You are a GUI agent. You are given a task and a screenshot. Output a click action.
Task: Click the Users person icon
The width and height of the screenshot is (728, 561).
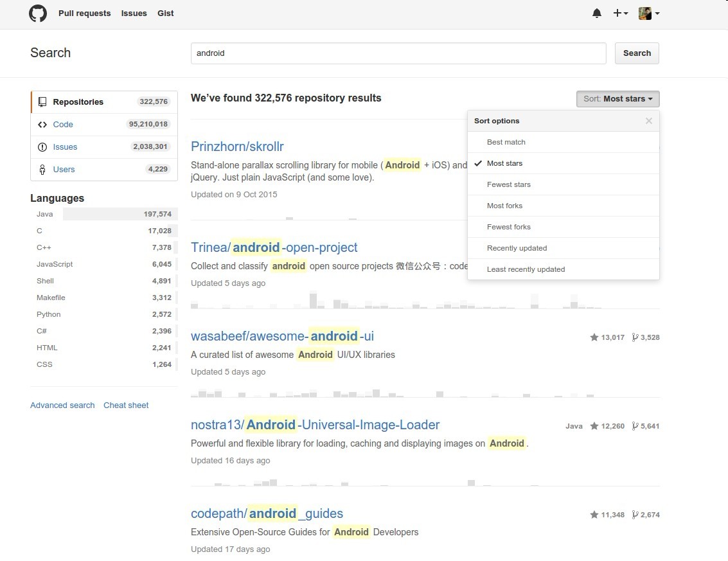(42, 170)
